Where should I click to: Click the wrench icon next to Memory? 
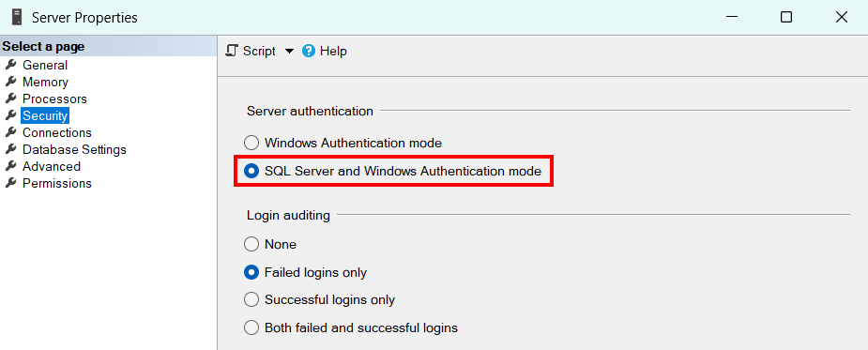(x=10, y=82)
